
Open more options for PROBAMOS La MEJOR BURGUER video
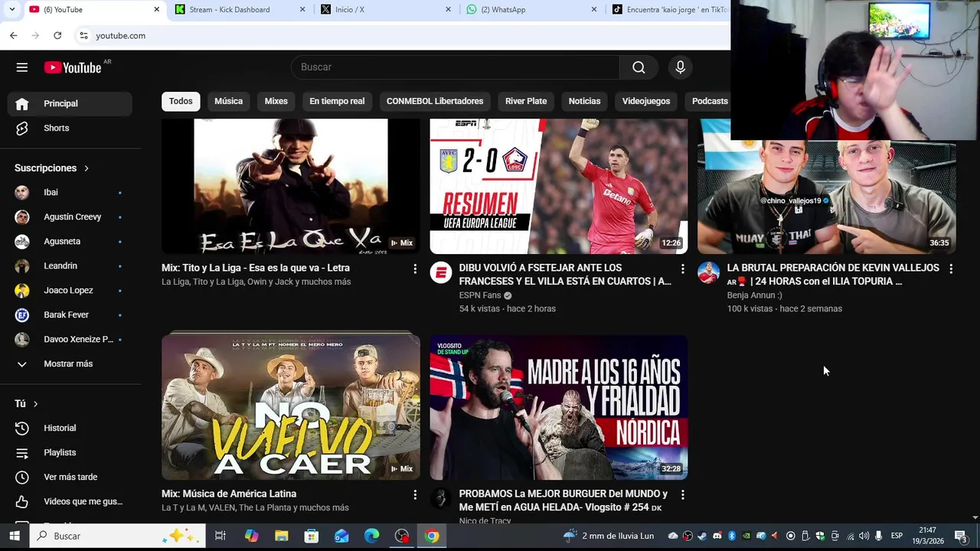683,495
